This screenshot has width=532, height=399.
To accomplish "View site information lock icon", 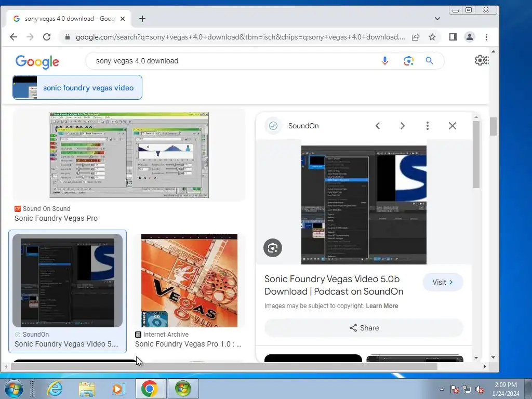I will click(67, 37).
